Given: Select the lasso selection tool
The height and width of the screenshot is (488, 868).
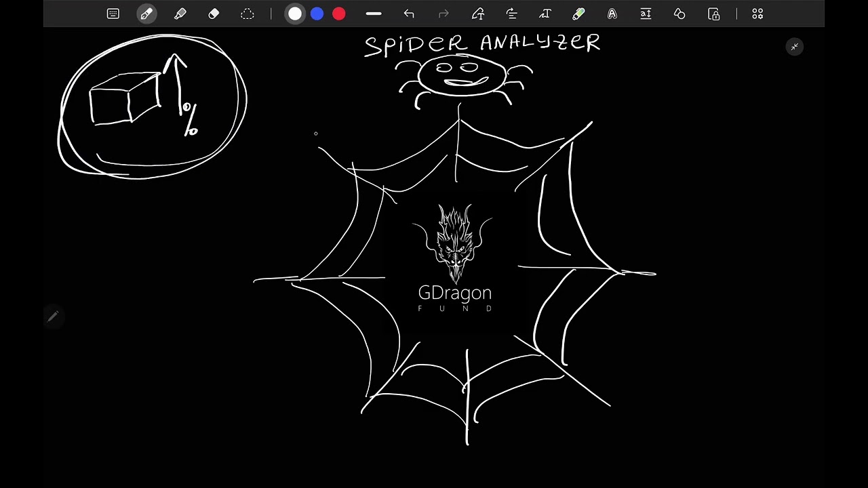Looking at the screenshot, I should pyautogui.click(x=248, y=14).
